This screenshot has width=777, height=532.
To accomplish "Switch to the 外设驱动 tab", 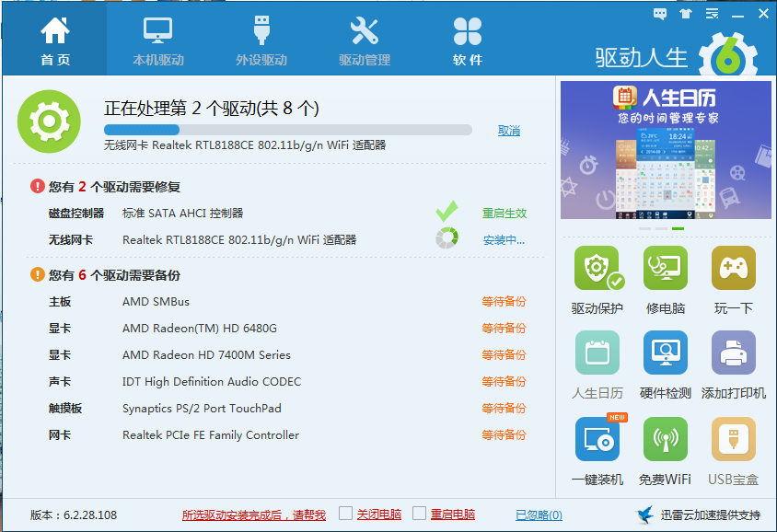I will point(261,40).
